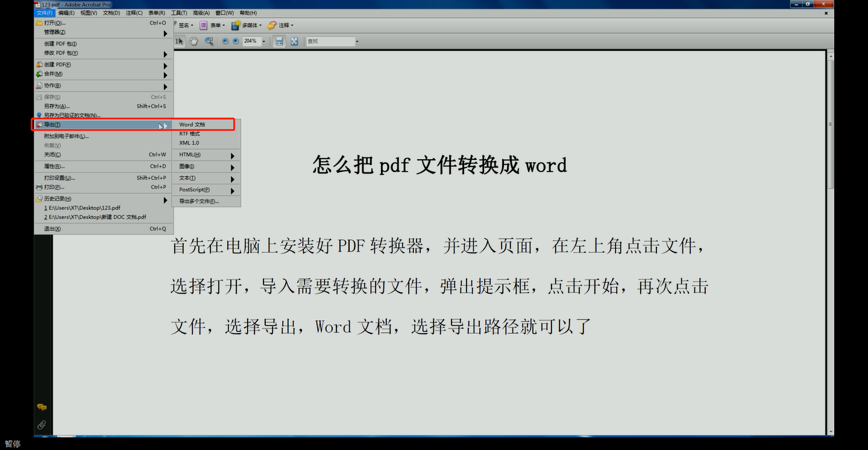Open the 帮助(H) menu

tap(248, 13)
